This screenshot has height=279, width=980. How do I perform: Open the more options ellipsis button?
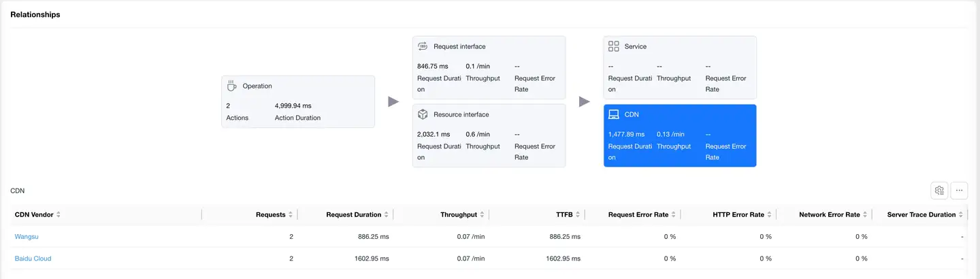pos(959,191)
